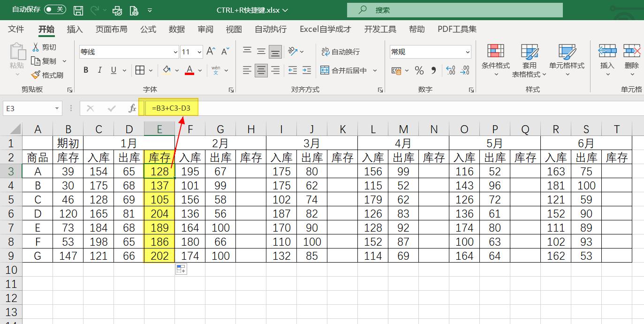Apply Comma Style formatting
Viewport: 644px width, 324px height.
point(434,71)
